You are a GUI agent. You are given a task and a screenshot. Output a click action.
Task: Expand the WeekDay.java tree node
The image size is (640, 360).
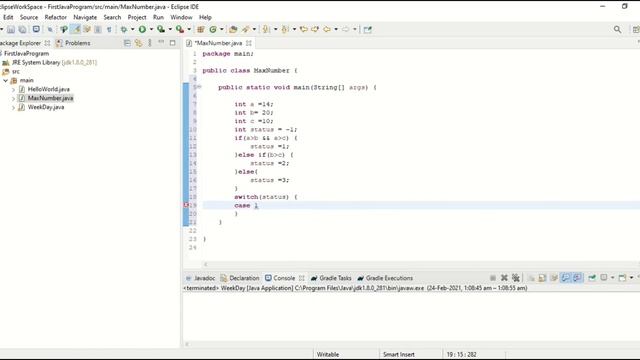point(13,107)
